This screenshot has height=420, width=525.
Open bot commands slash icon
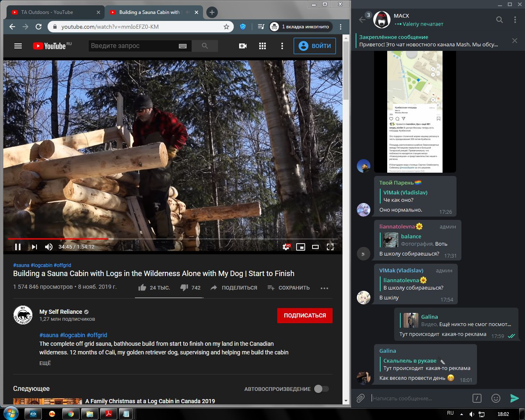coord(477,398)
